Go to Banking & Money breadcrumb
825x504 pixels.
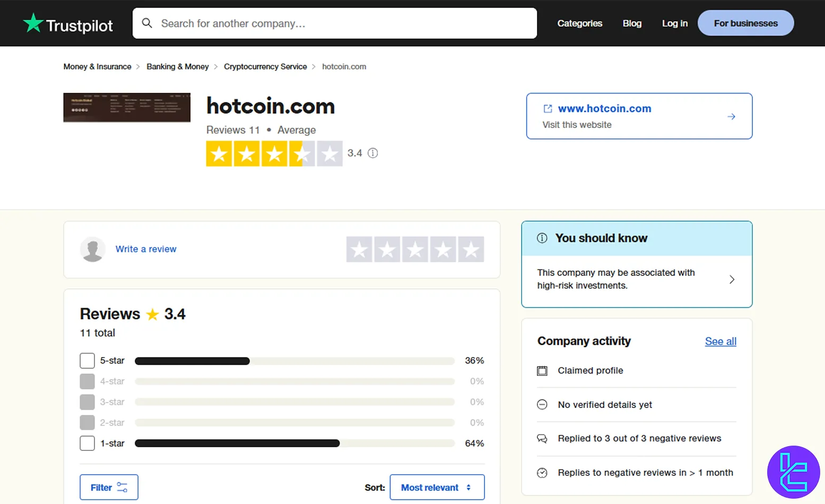pos(178,66)
